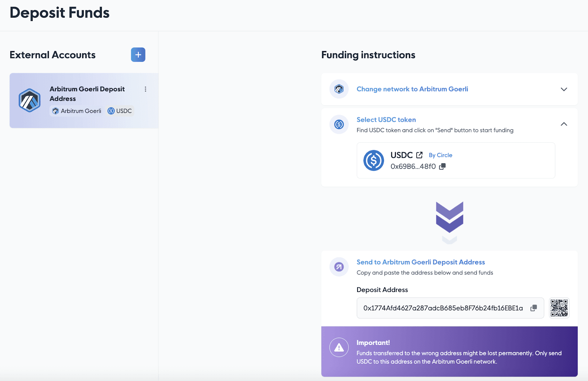Copy the USDC contract address 0x69B6...48f0
588x381 pixels.
(x=442, y=166)
